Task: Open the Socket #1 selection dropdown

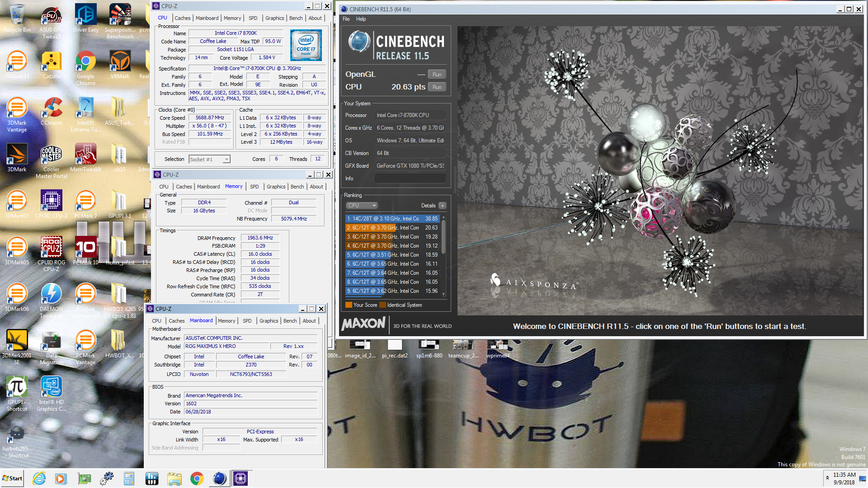Action: tap(209, 160)
